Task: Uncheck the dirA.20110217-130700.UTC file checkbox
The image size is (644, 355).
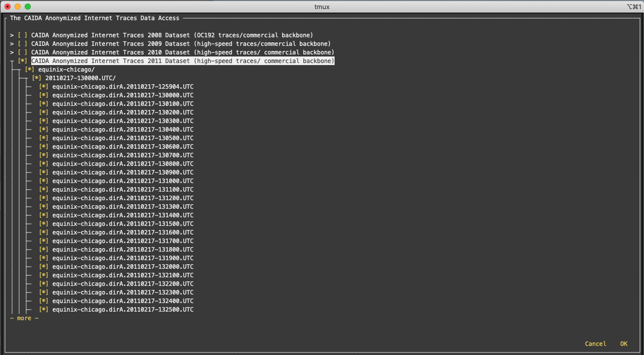Action: click(43, 155)
